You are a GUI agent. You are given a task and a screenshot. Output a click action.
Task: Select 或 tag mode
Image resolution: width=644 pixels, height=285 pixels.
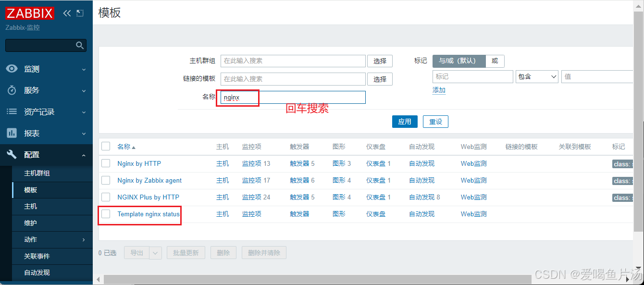click(x=495, y=61)
